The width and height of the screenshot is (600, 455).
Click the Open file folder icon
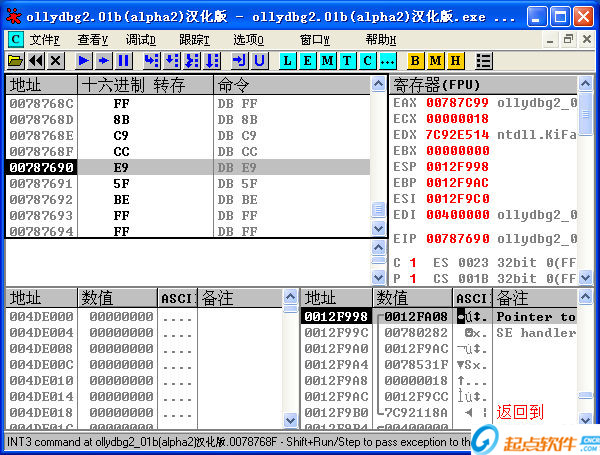[16, 60]
